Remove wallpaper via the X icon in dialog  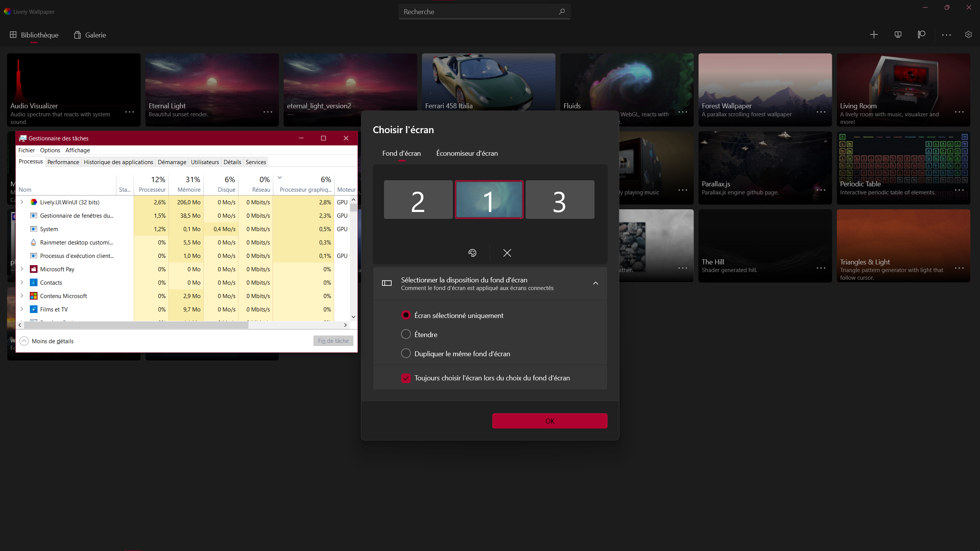[x=507, y=253]
